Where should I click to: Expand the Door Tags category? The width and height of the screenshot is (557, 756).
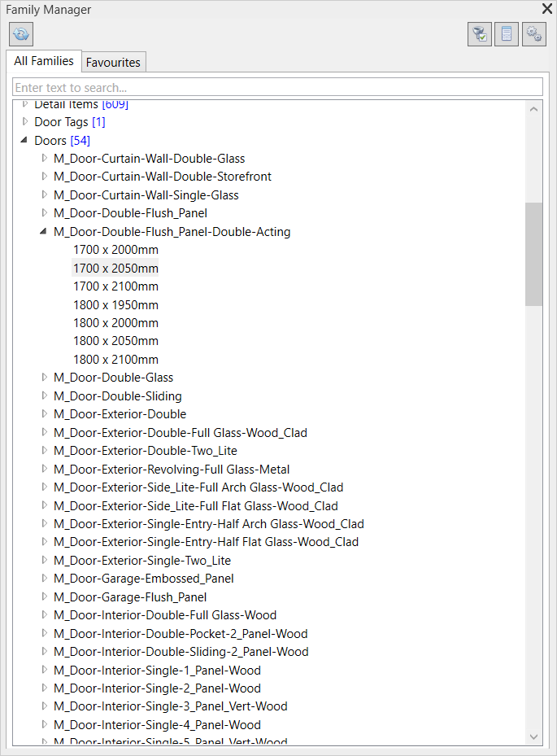tap(25, 121)
